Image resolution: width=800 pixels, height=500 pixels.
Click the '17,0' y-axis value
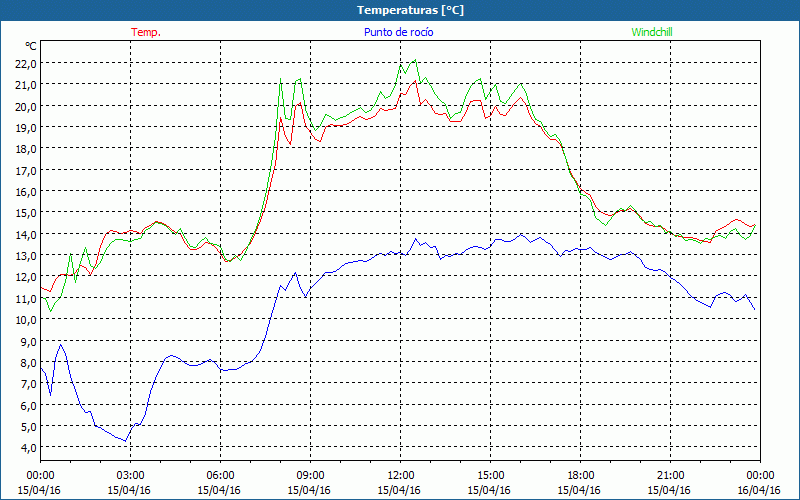[26, 170]
